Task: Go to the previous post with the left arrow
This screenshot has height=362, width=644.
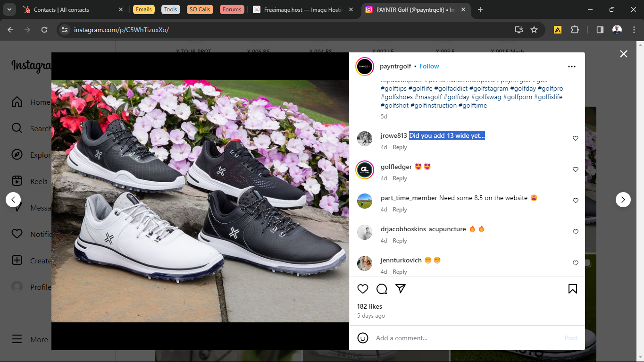Action: [13, 200]
